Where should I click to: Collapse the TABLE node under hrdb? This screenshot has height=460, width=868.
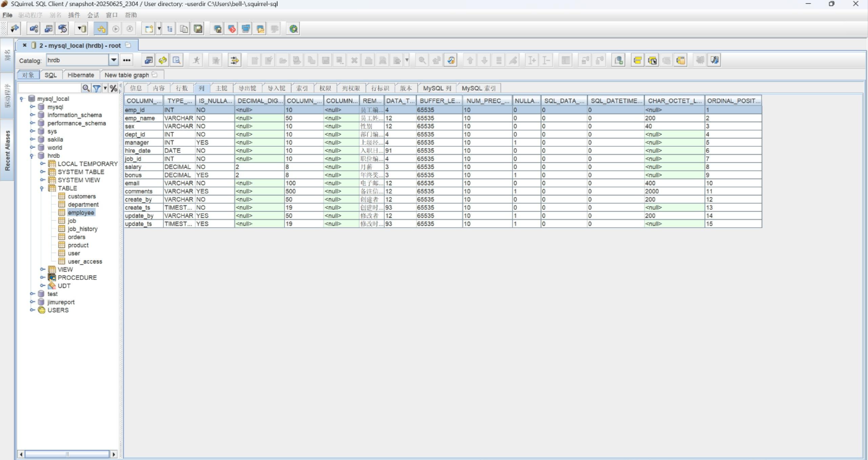(42, 188)
